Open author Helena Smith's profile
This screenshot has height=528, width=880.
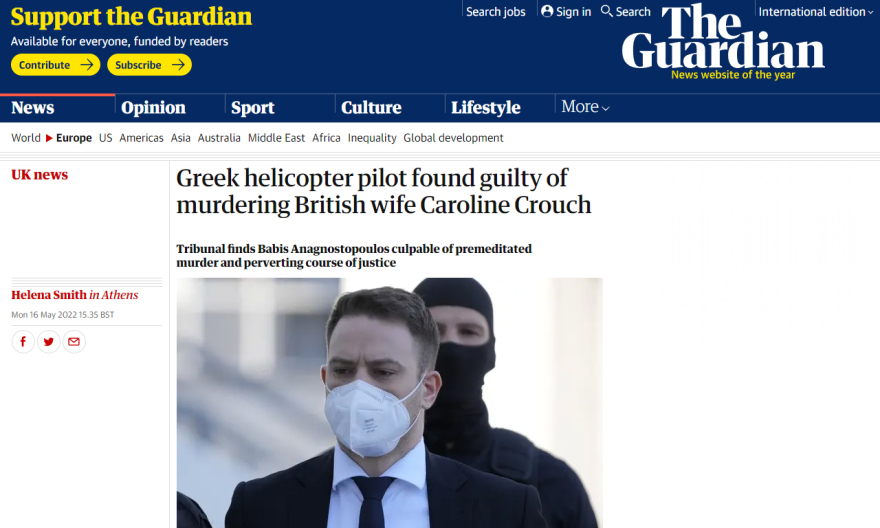point(49,295)
